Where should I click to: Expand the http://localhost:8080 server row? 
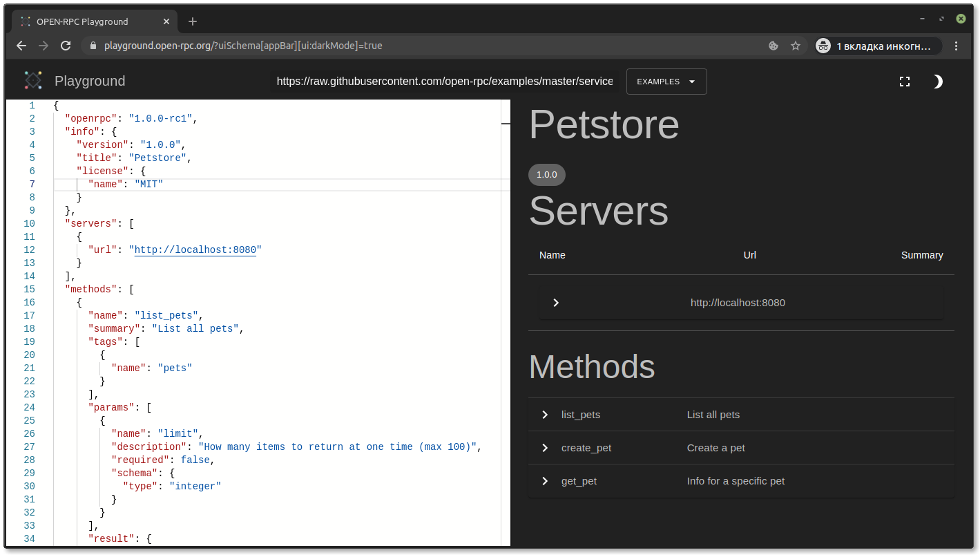click(556, 302)
